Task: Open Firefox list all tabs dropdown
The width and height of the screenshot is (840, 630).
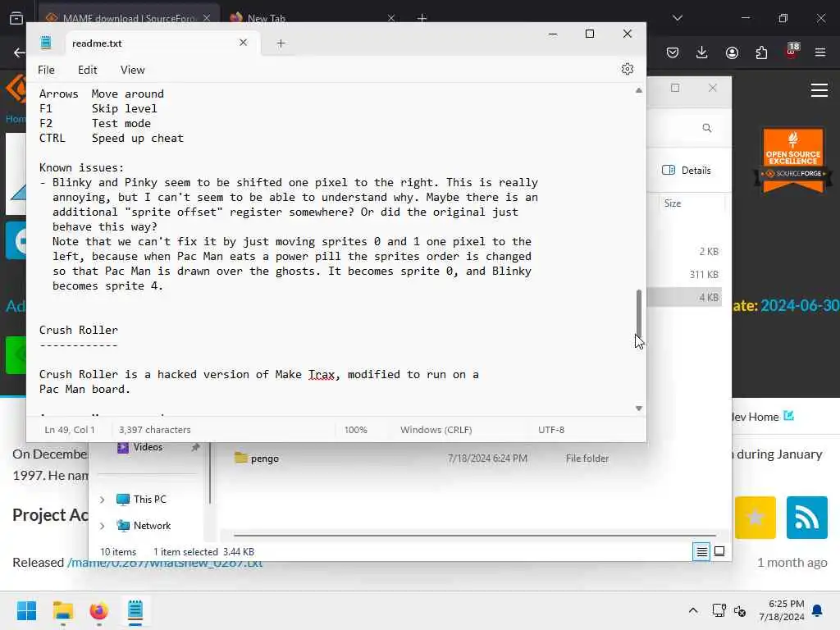Action: coord(678,18)
